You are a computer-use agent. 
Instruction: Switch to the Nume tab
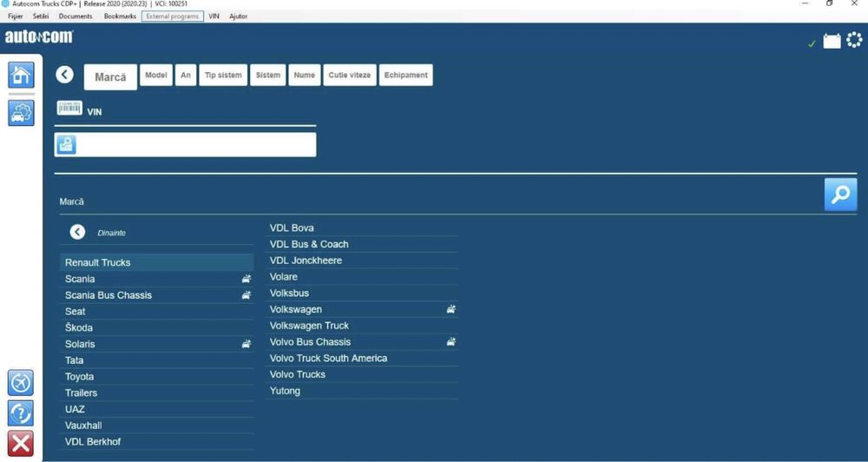[x=305, y=75]
